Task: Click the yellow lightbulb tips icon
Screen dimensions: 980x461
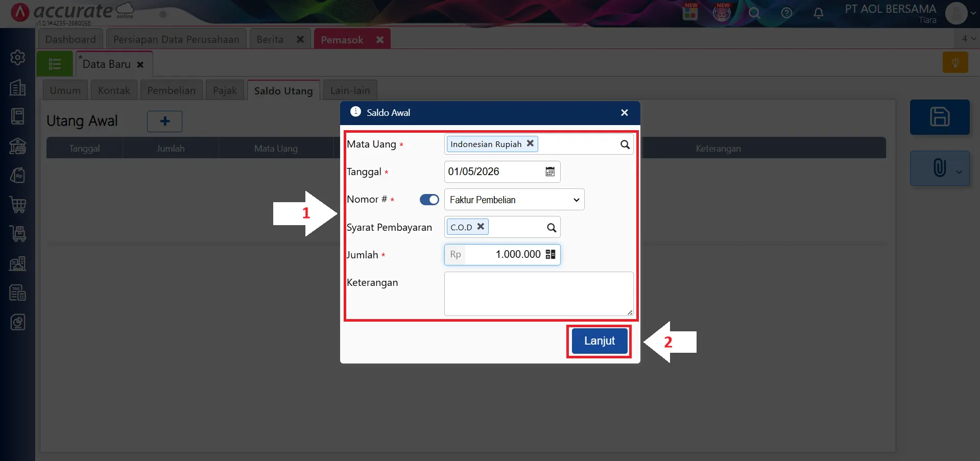Action: click(955, 63)
